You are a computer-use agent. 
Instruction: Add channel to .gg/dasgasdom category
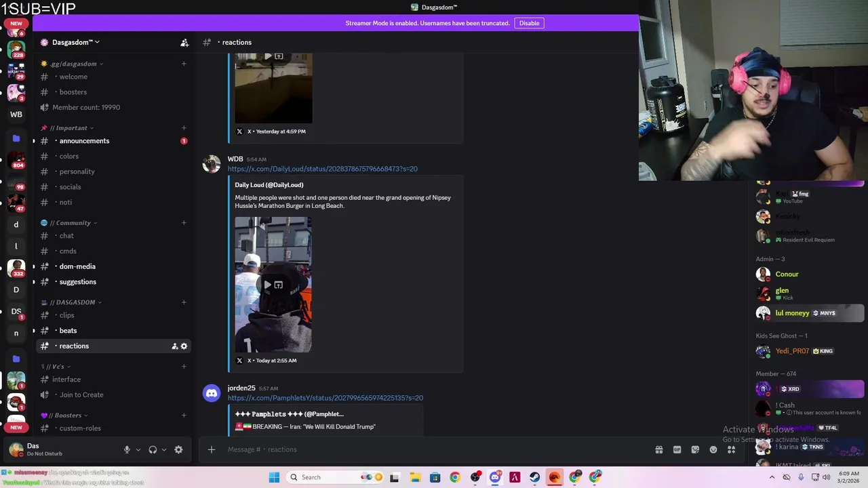click(184, 64)
